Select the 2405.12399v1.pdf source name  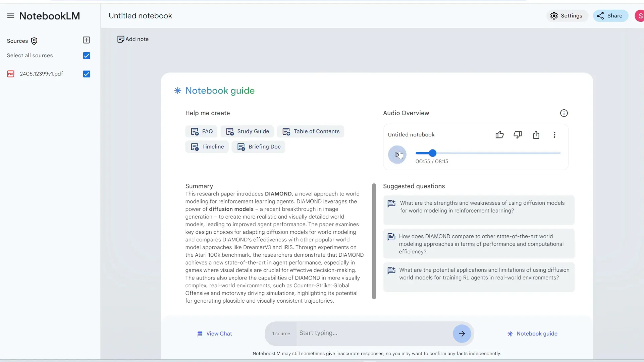point(41,74)
